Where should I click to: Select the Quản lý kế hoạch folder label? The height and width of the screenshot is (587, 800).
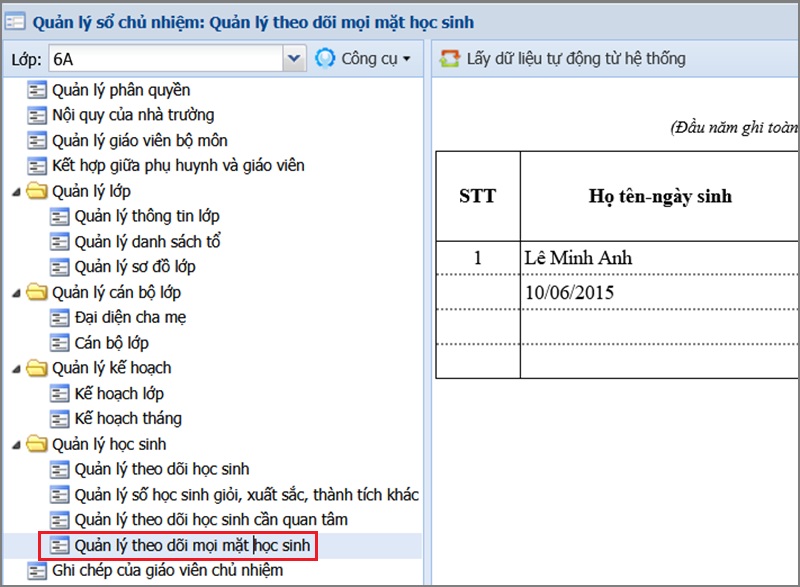[x=112, y=368]
